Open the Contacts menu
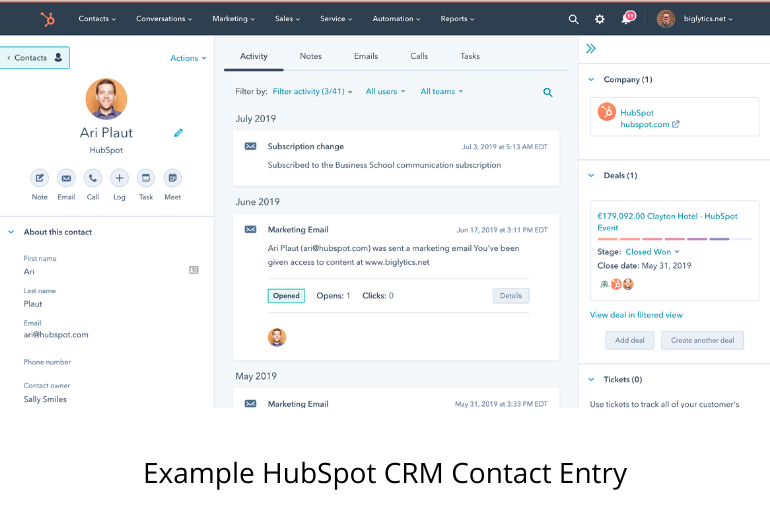This screenshot has height=506, width=770. (97, 19)
